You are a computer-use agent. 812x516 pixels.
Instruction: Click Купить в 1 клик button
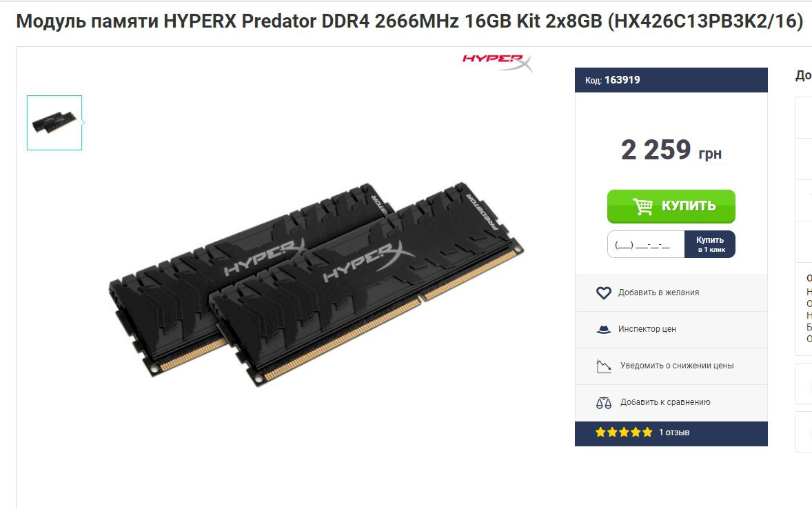click(x=710, y=244)
